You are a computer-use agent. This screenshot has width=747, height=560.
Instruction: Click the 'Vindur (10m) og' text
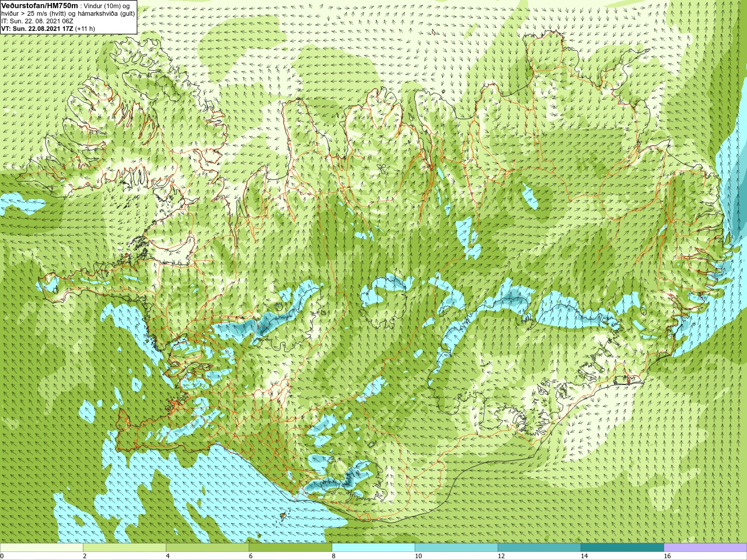tap(107, 5)
